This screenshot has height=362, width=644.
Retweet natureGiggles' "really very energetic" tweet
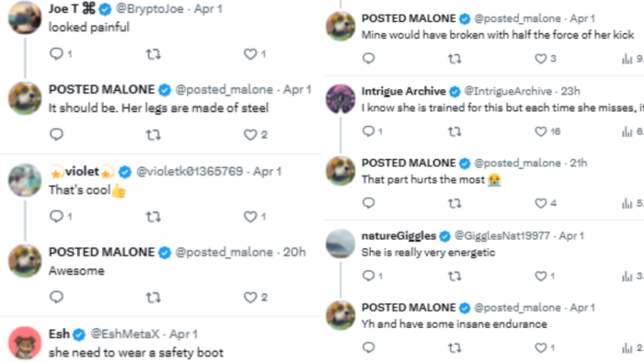tap(454, 277)
